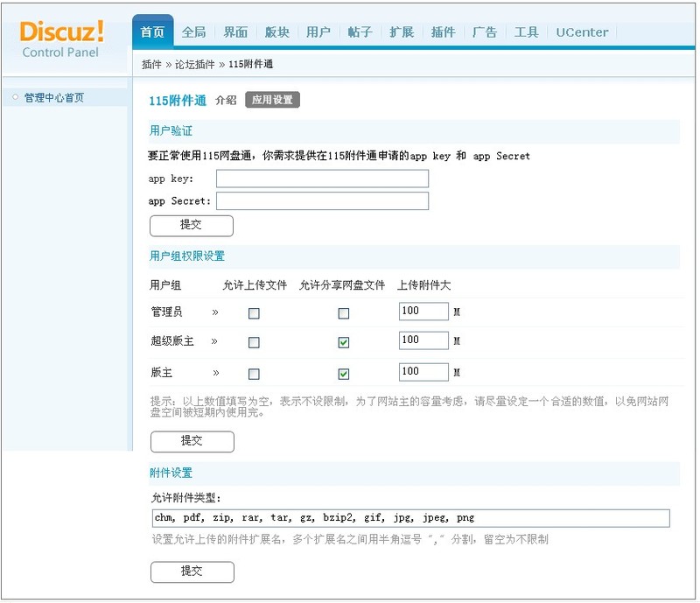Viewport: 700px width, 603px height.
Task: Open the 广告 menu
Action: coord(485,32)
